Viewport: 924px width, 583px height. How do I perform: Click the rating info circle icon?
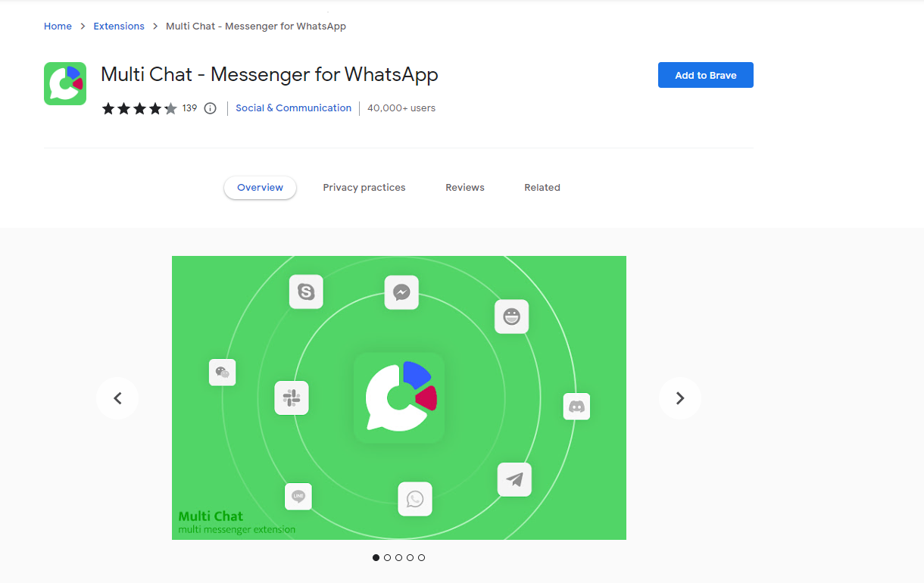tap(211, 108)
